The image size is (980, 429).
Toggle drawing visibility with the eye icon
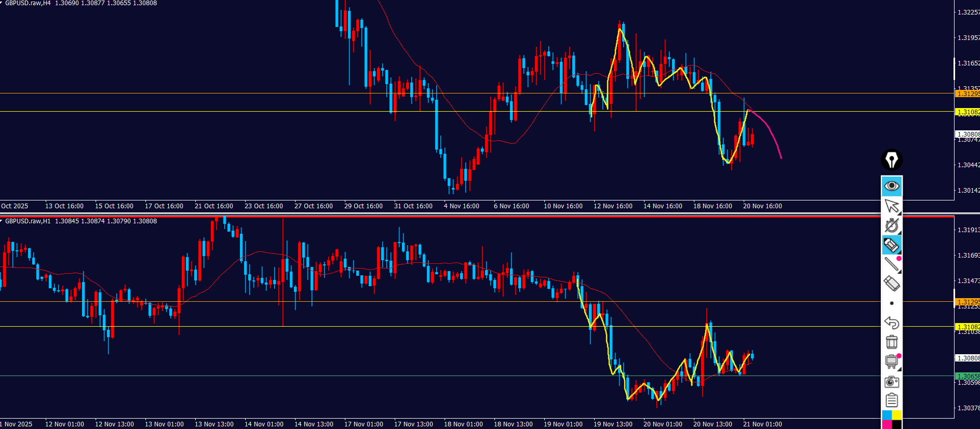pos(891,186)
